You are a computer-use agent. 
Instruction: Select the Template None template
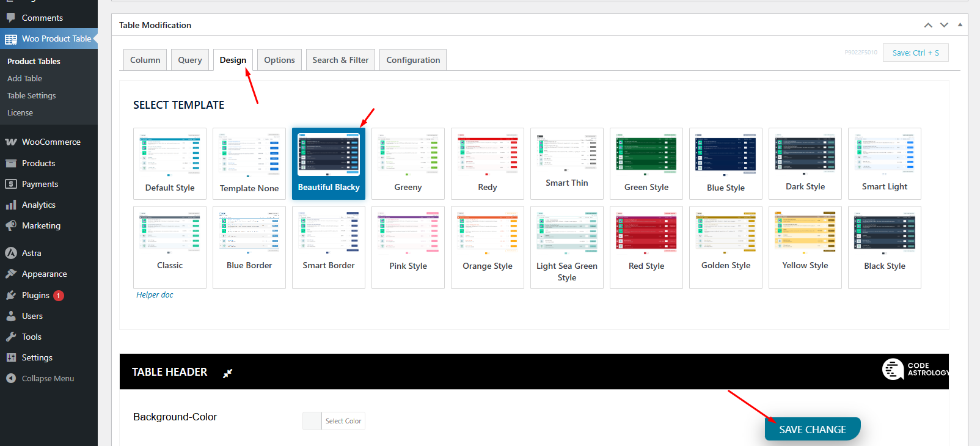(x=249, y=164)
